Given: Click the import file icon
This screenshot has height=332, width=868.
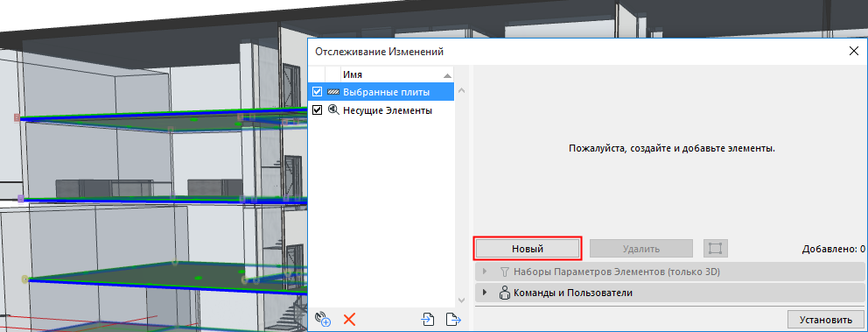Looking at the screenshot, I should click(428, 319).
